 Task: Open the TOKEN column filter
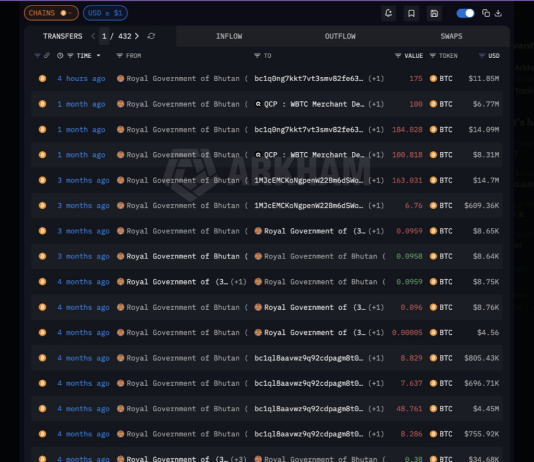[x=433, y=55]
